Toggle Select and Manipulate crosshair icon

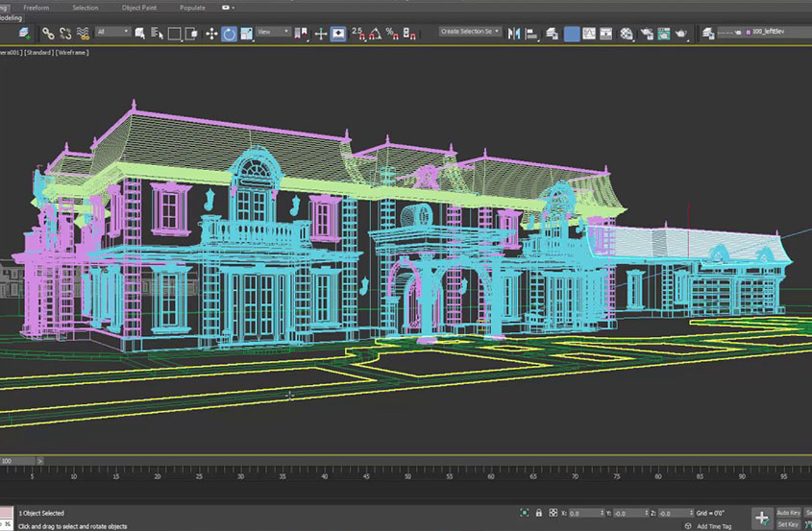point(321,34)
